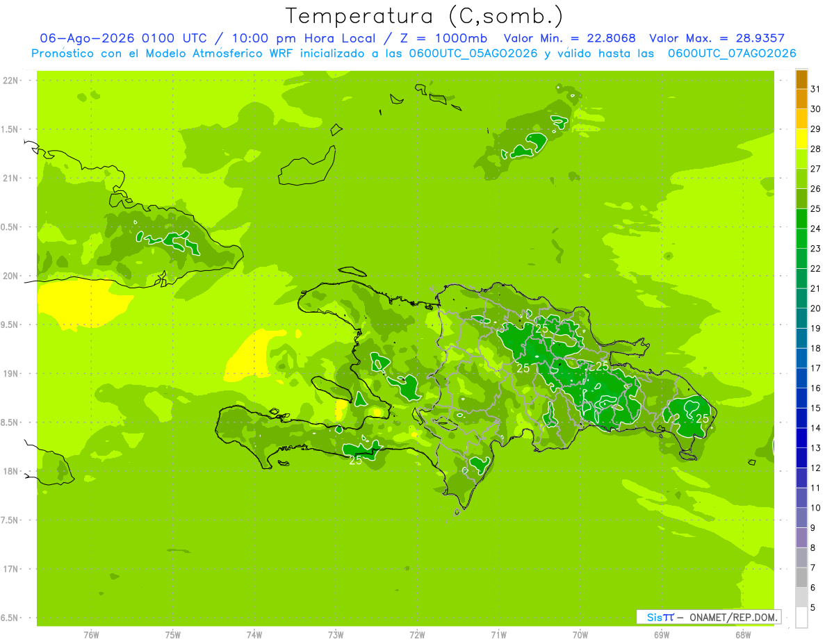Click the valid-until time '0600UTC_07AGO2026'
The width and height of the screenshot is (834, 644).
click(732, 53)
